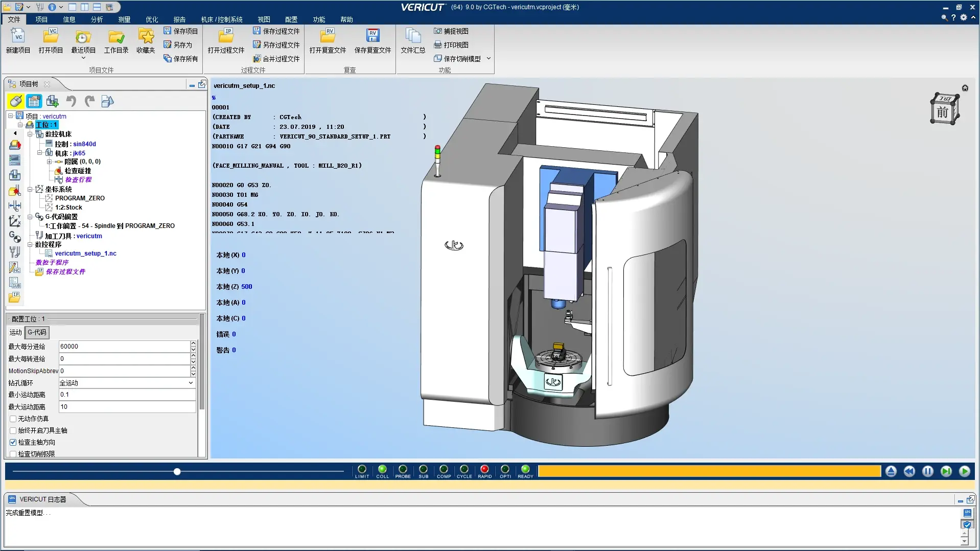Click the control system sidebar icon
Screen dimensions: 980x551
pyautogui.click(x=15, y=160)
